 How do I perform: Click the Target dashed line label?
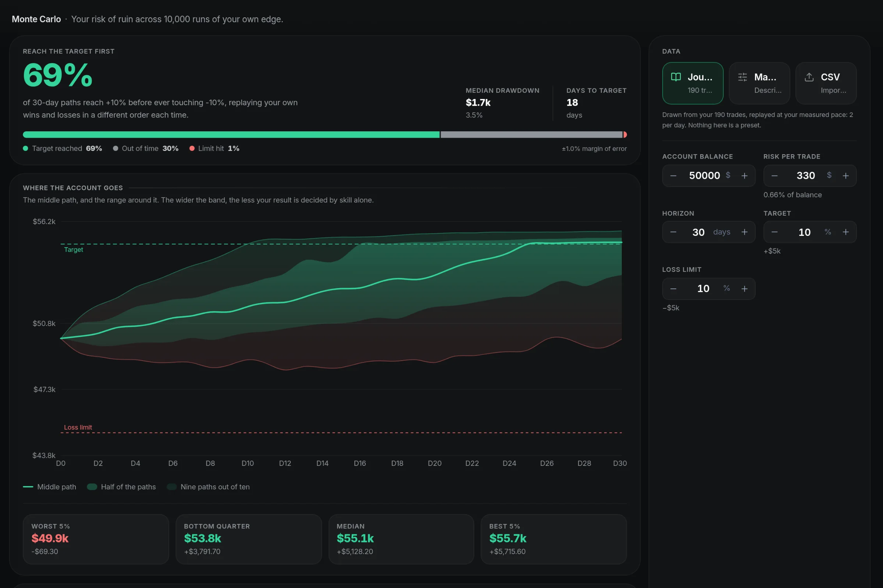coord(74,250)
